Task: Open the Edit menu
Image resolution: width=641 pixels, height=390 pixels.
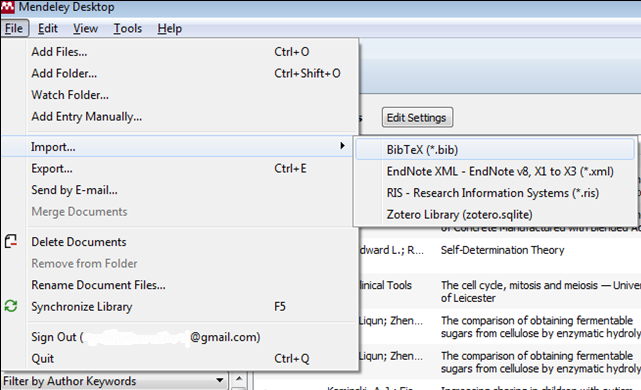Action: 48,28
